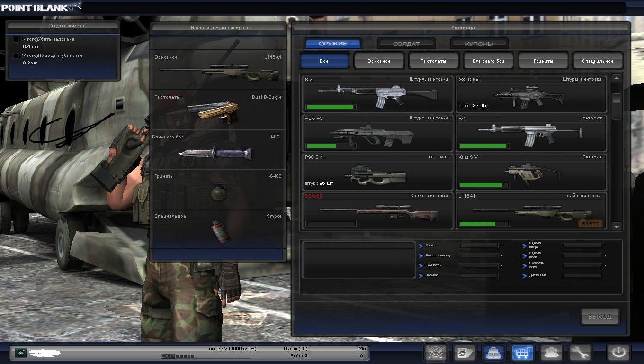Open the clan emblem menu icon
This screenshot has width=644, height=364.
436,353
